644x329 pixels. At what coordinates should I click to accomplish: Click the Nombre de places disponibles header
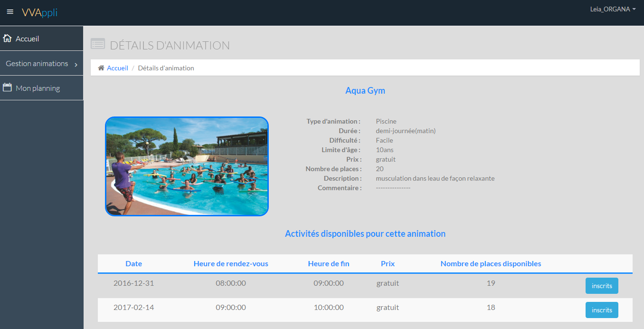coord(491,263)
